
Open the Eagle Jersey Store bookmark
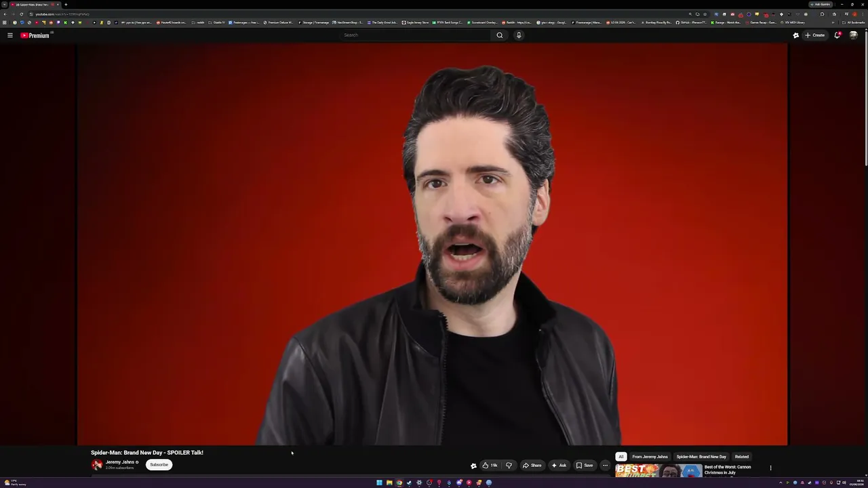tap(415, 22)
